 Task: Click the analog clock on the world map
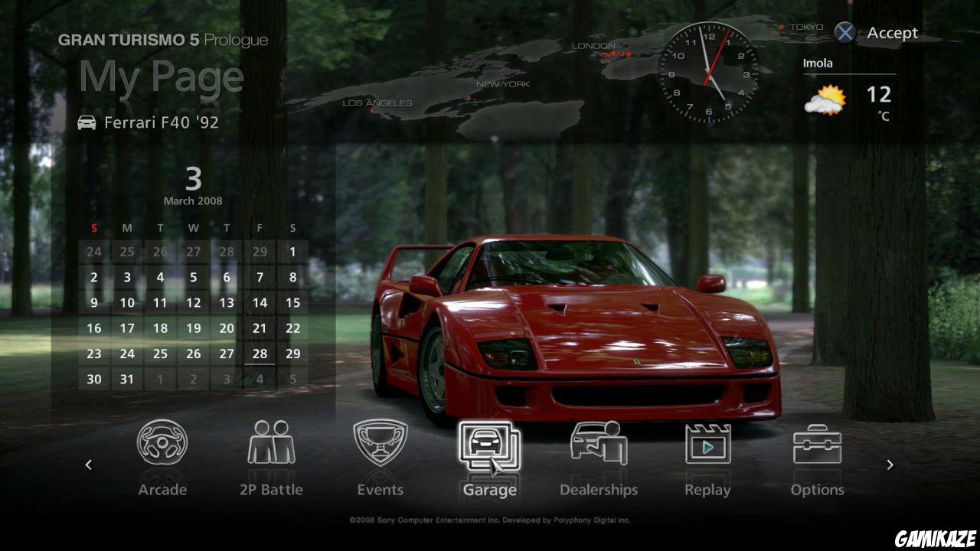pos(709,73)
